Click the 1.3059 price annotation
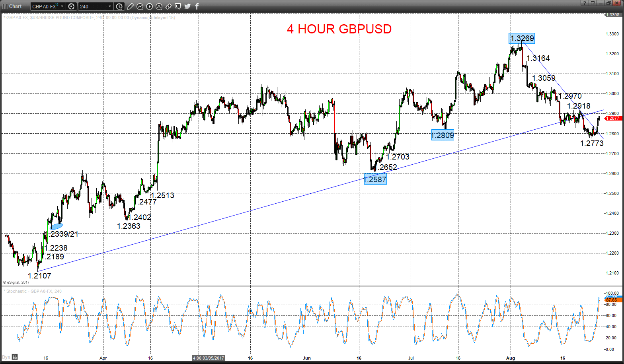The image size is (624, 364). click(x=544, y=78)
